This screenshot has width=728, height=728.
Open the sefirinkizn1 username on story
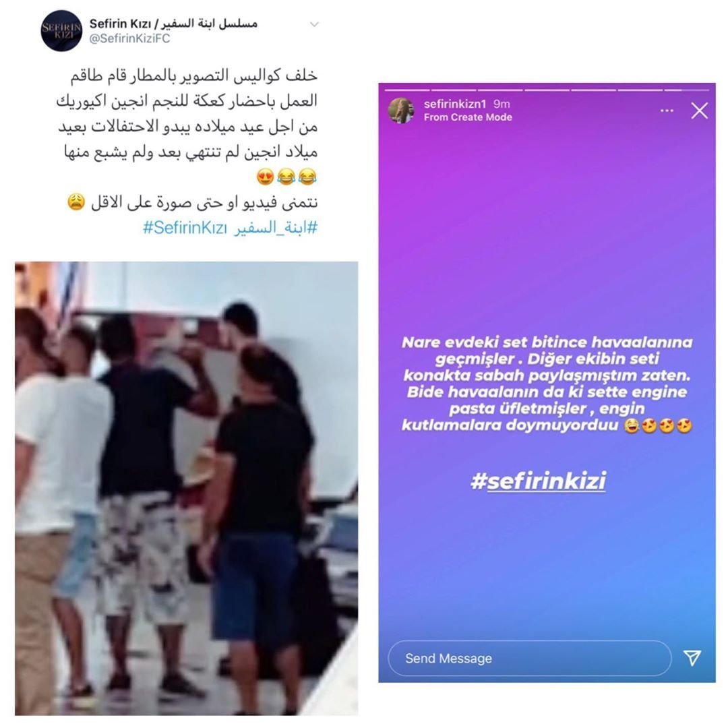click(x=454, y=104)
